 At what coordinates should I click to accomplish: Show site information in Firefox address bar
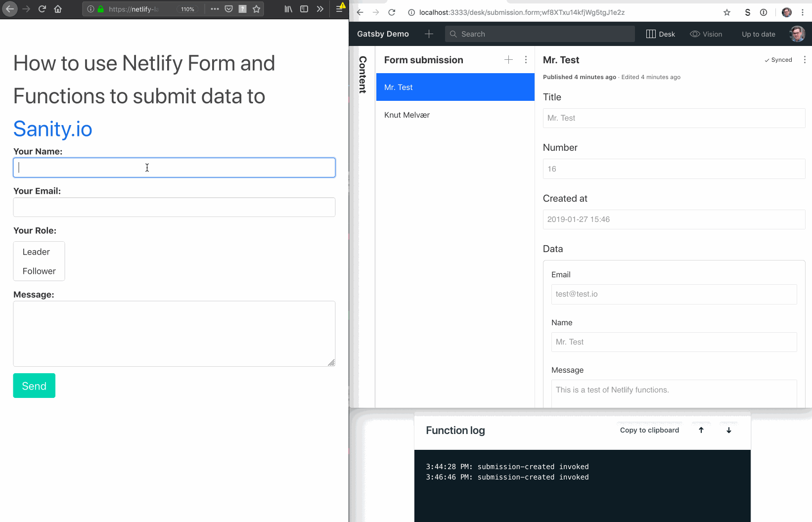[x=90, y=9]
